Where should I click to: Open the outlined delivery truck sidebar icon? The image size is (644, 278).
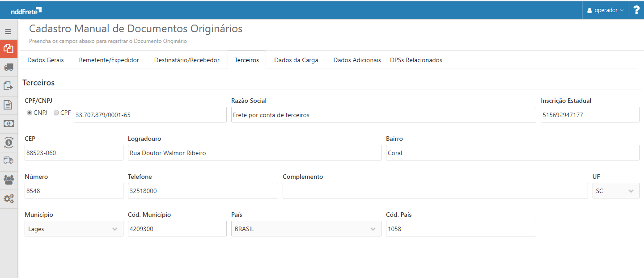tap(8, 160)
